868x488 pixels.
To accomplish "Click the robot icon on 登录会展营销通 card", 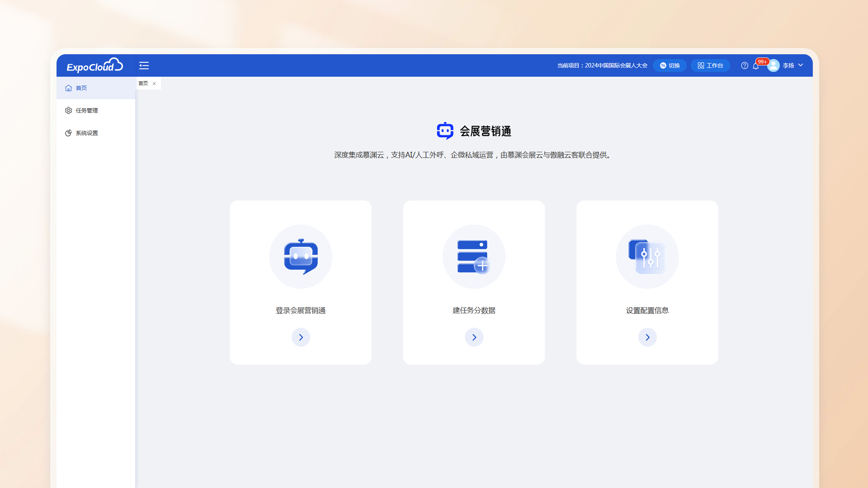I will click(301, 257).
